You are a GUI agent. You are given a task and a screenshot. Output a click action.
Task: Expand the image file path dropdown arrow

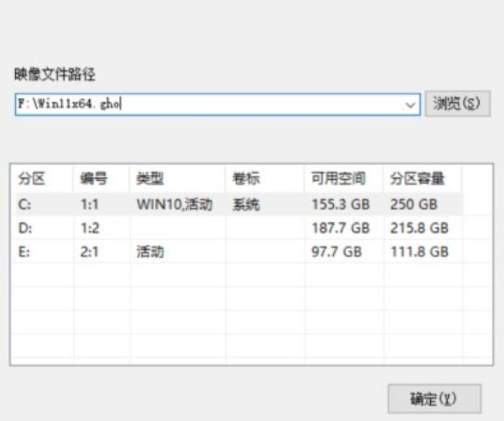click(411, 104)
